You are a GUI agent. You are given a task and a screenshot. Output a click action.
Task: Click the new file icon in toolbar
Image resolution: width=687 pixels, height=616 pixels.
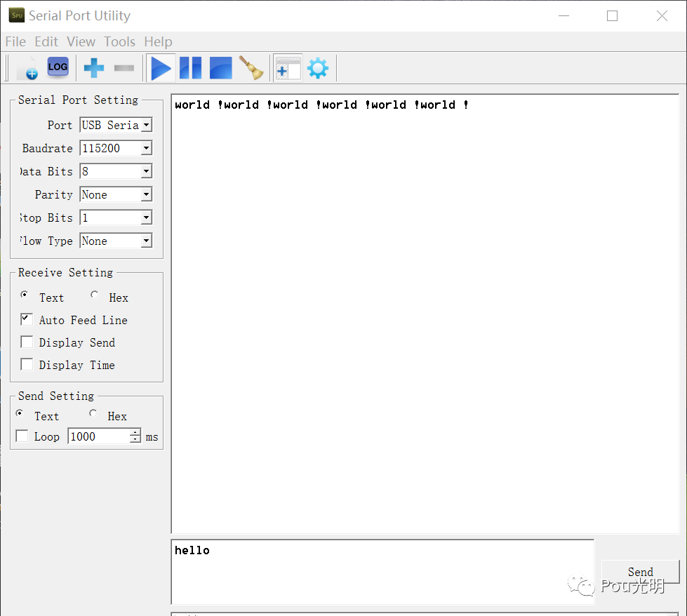pos(27,68)
